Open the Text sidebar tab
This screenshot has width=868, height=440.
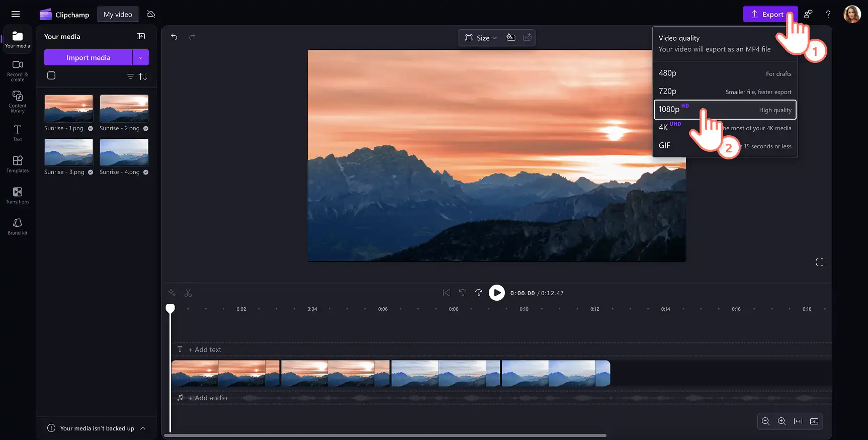tap(18, 133)
